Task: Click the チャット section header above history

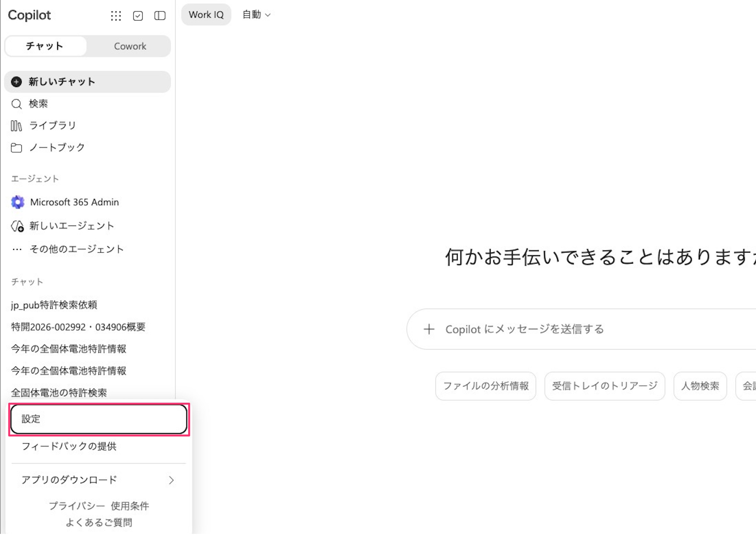Action: tap(27, 282)
